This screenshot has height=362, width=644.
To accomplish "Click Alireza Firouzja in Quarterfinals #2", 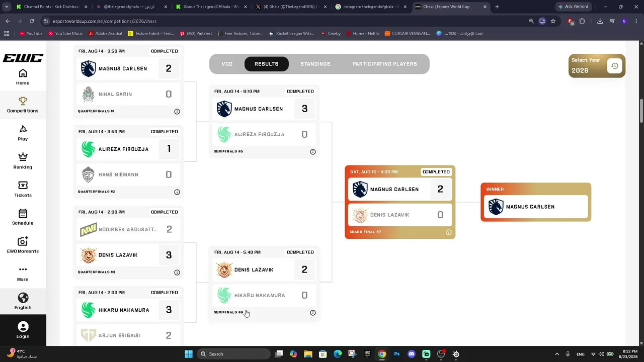I will (128, 149).
